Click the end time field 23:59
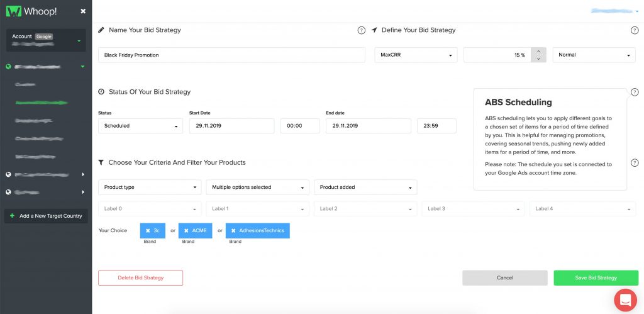This screenshot has width=644, height=314. click(x=436, y=126)
